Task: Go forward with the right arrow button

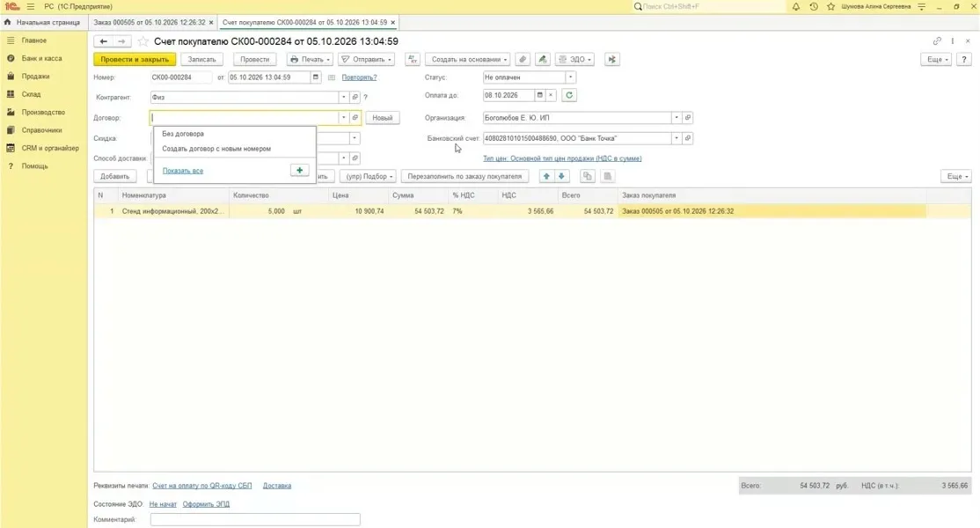Action: [122, 41]
